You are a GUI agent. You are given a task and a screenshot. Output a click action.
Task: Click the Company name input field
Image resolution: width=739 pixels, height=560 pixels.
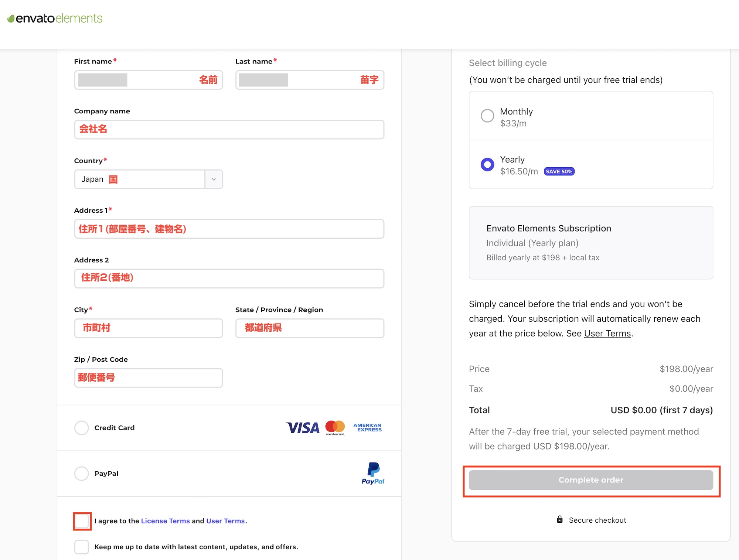229,130
